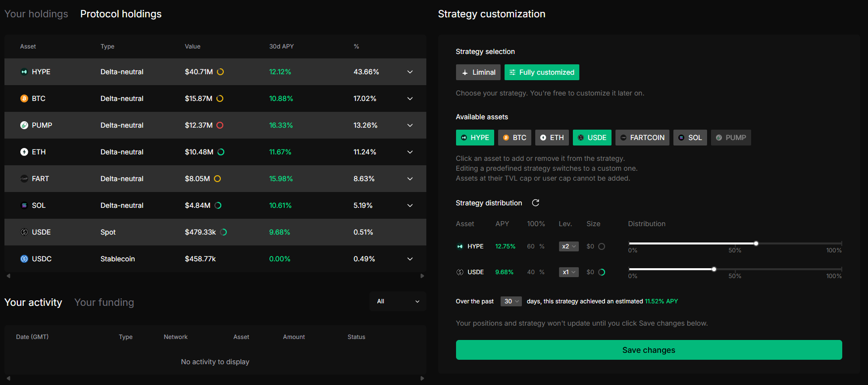Click the capacity ring next to $40.71M
The height and width of the screenshot is (385, 868).
point(220,72)
